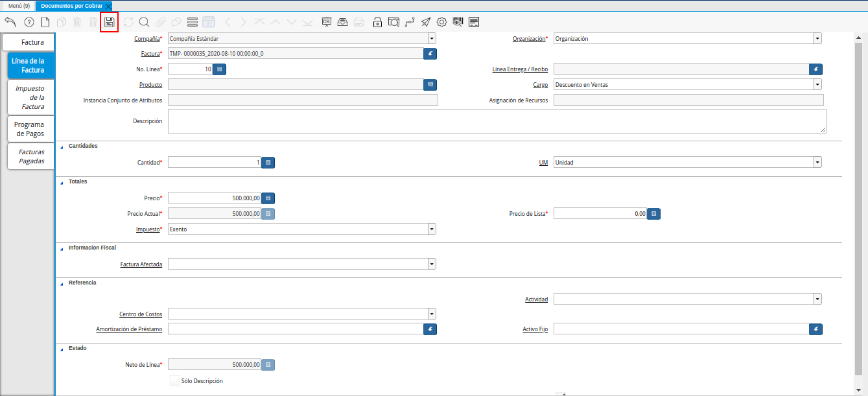The width and height of the screenshot is (868, 396).
Task: Open the Impuesto de la Factura tab
Action: click(x=30, y=97)
